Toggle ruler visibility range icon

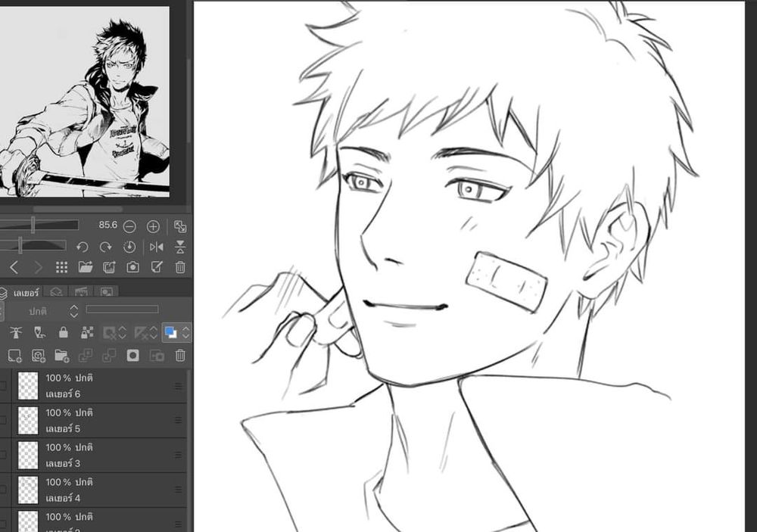click(x=141, y=333)
